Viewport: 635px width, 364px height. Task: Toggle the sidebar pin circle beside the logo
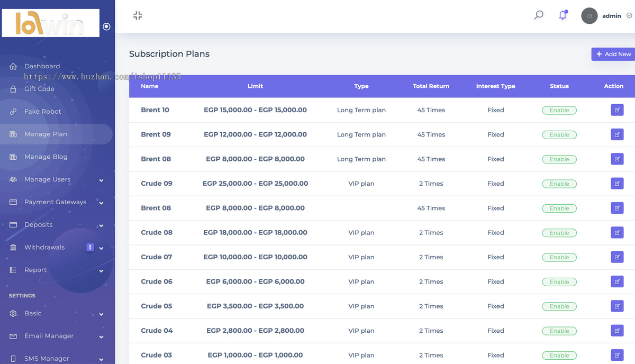click(106, 26)
